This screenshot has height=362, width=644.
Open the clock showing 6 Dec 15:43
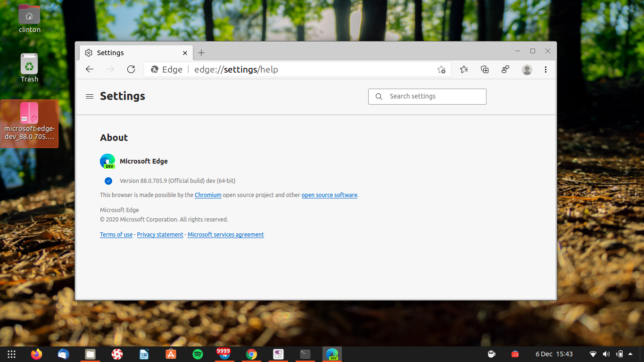coord(554,354)
